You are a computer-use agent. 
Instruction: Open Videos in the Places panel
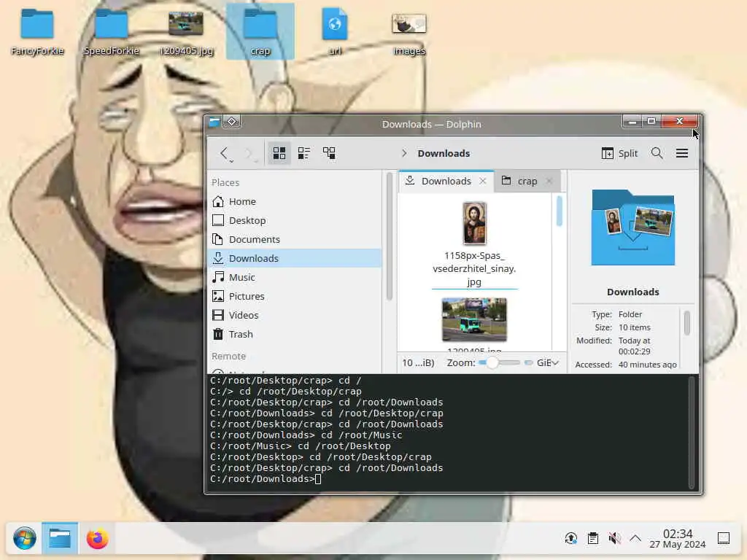(x=295, y=315)
